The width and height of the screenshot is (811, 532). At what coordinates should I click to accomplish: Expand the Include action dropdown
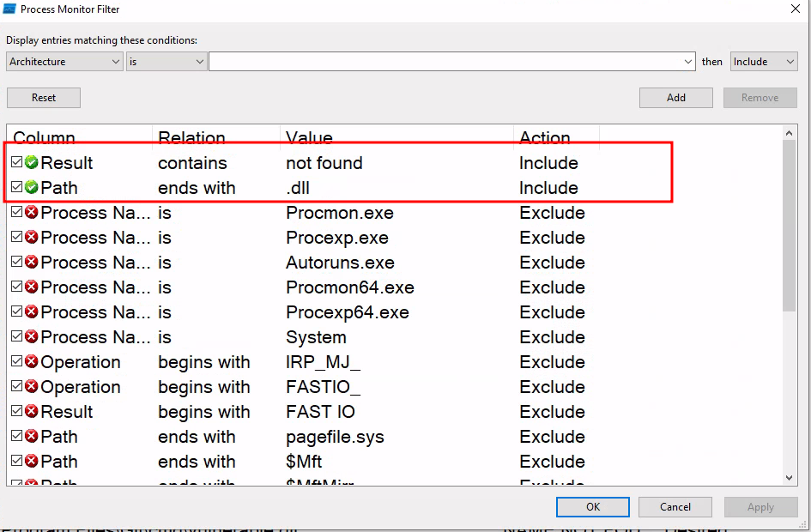pos(763,62)
